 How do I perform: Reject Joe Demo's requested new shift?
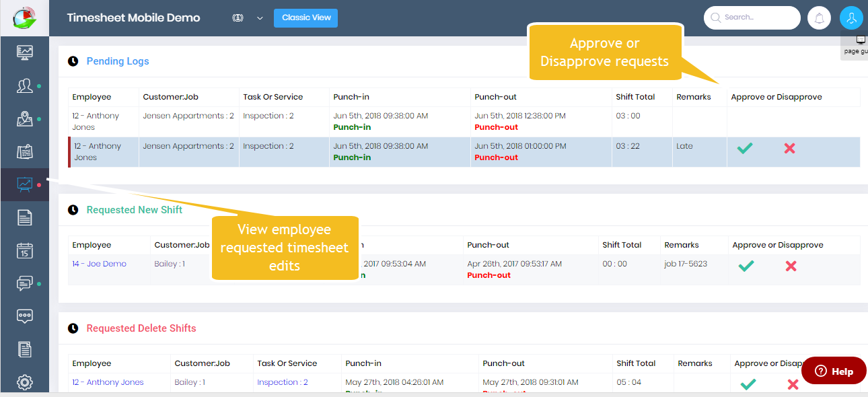tap(791, 266)
